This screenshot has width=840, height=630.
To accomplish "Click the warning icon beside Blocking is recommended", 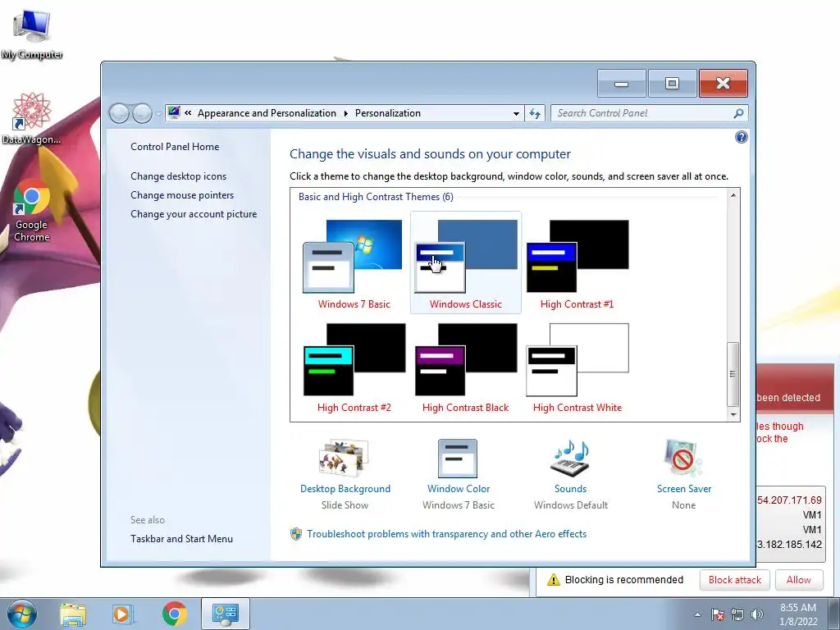I will pos(554,580).
